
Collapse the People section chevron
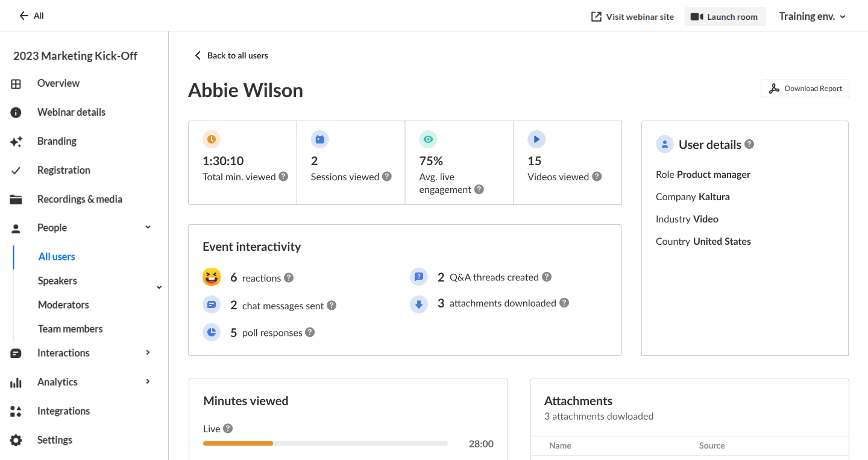(x=148, y=227)
